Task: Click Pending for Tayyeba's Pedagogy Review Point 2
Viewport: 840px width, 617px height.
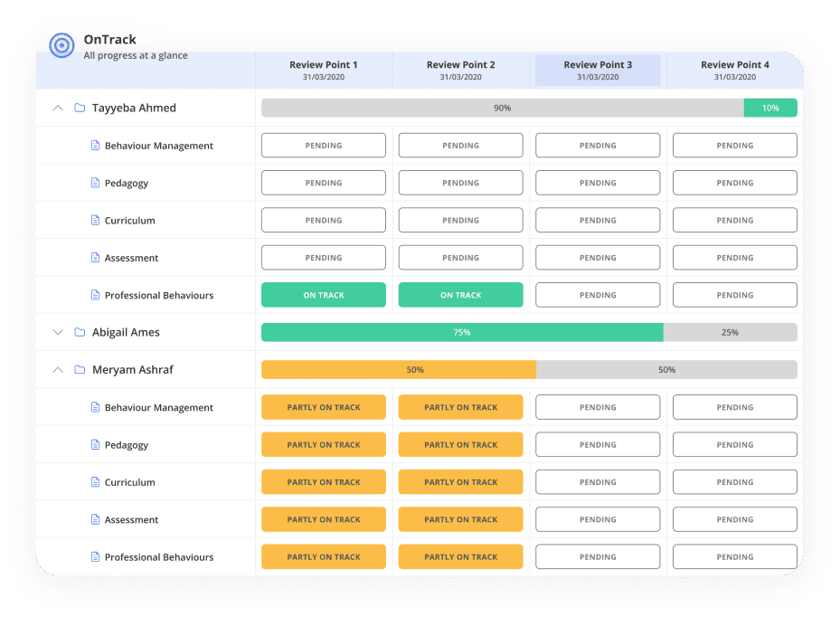Action: tap(461, 183)
